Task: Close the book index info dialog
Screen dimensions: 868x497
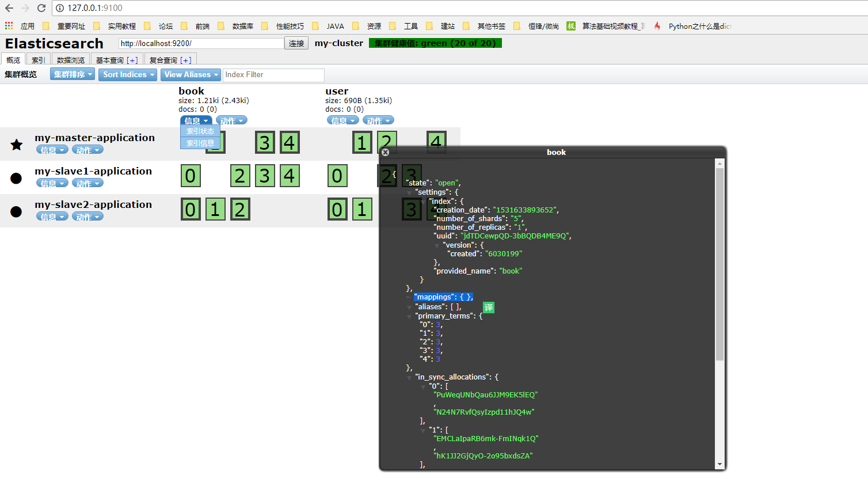Action: pyautogui.click(x=385, y=152)
